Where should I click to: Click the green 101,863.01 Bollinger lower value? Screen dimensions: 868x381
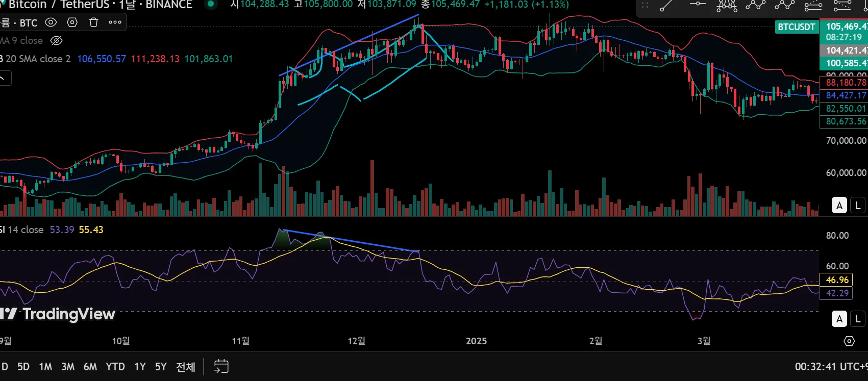coord(209,59)
